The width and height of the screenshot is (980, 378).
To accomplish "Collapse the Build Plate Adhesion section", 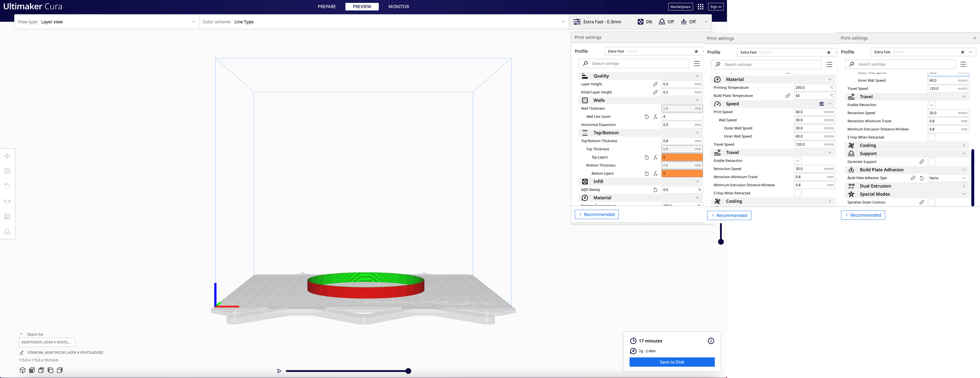I will [x=907, y=170].
